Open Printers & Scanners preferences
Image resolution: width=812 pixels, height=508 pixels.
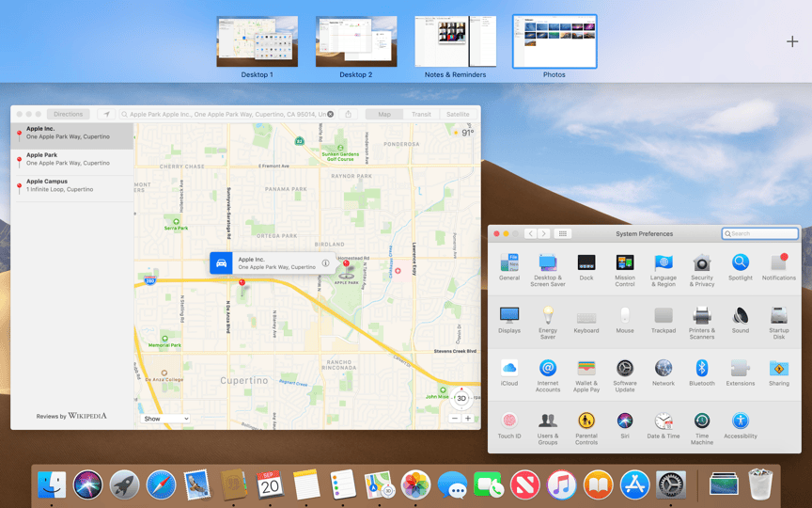pos(702,323)
